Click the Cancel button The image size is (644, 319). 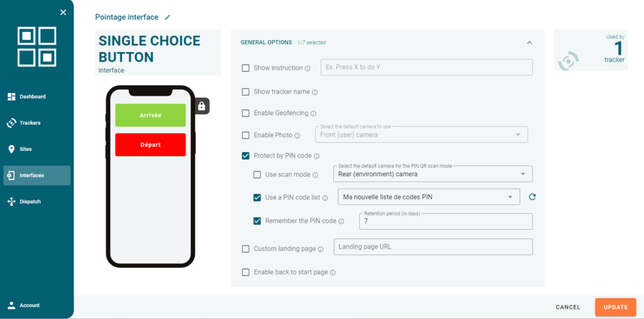point(568,307)
